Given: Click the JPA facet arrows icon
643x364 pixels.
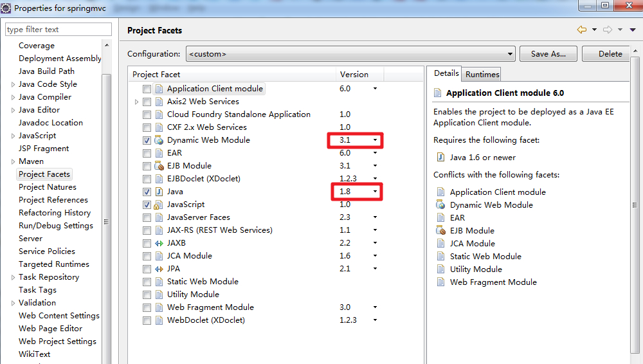Looking at the screenshot, I should [x=159, y=269].
